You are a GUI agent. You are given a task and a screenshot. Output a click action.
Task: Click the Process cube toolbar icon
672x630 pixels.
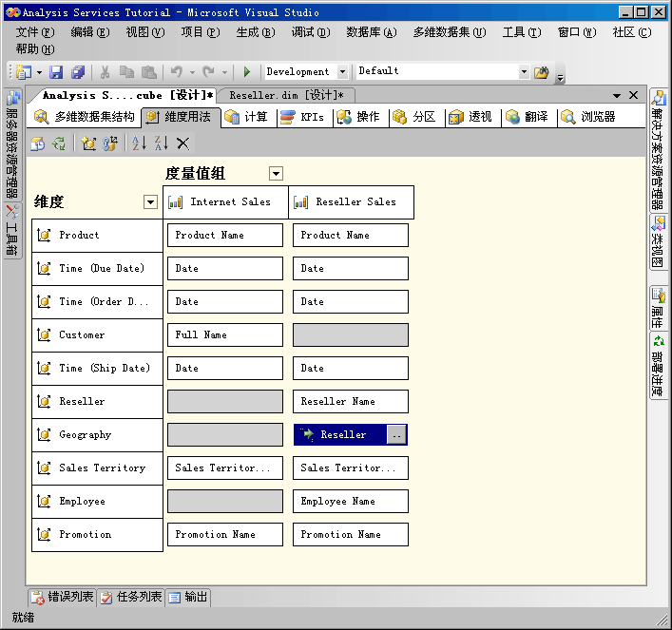click(x=38, y=143)
